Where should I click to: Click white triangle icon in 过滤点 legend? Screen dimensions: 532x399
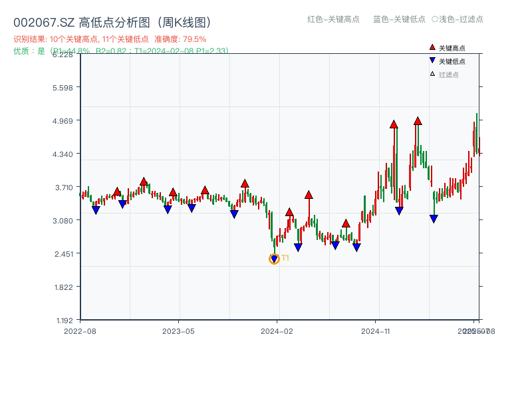coord(432,74)
